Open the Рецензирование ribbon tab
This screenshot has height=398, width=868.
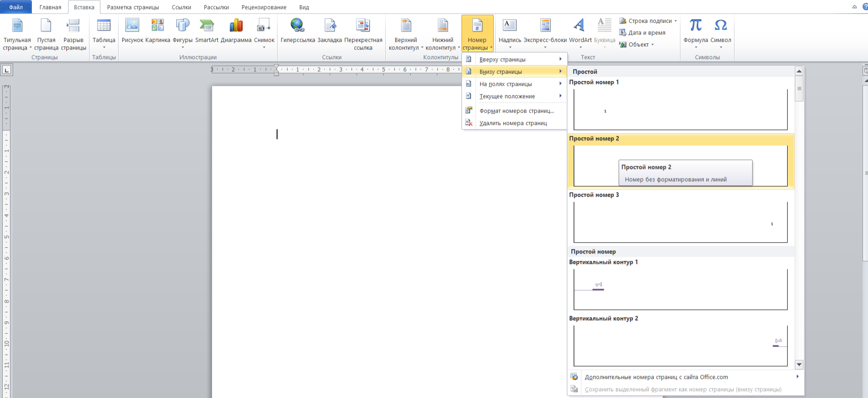263,7
